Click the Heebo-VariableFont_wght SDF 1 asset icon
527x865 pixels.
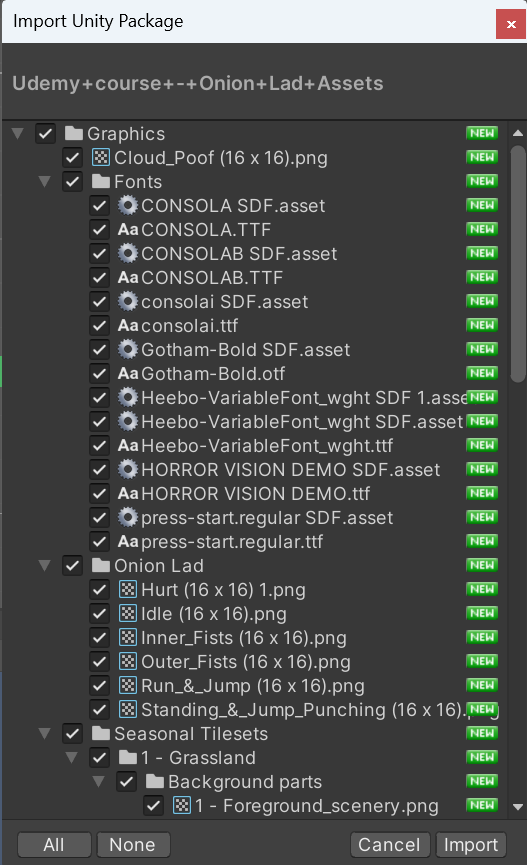pos(128,398)
